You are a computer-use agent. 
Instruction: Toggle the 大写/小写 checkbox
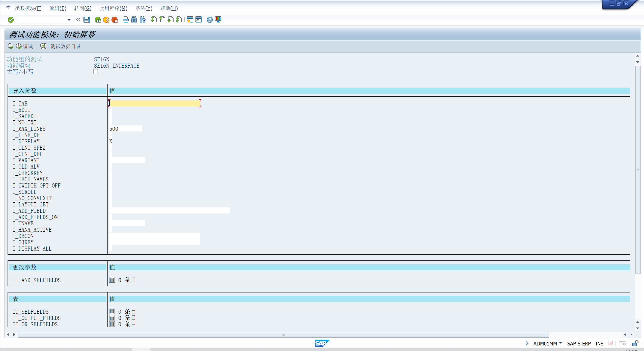click(96, 72)
